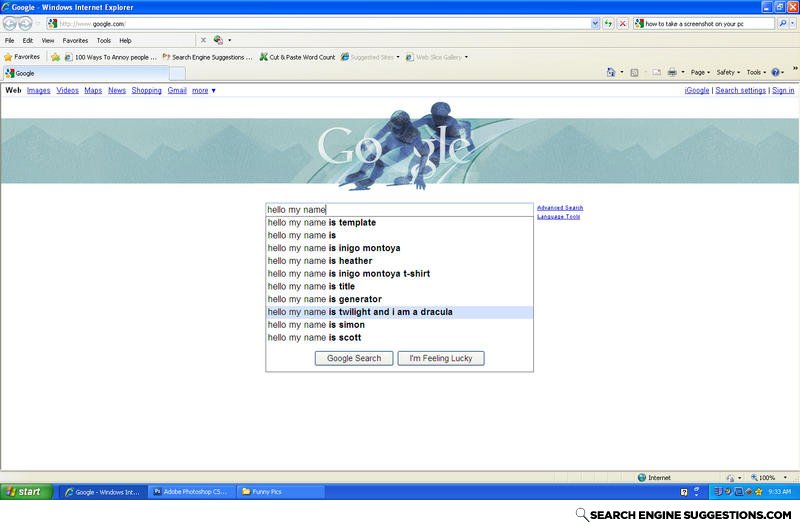This screenshot has width=800, height=526.
Task: Select the Google browser tab
Action: click(86, 73)
